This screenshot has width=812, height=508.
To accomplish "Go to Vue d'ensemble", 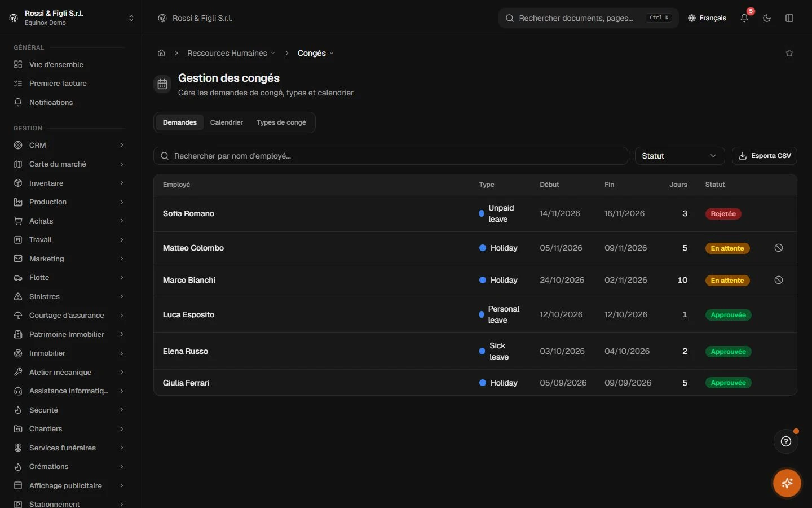I will [x=69, y=64].
